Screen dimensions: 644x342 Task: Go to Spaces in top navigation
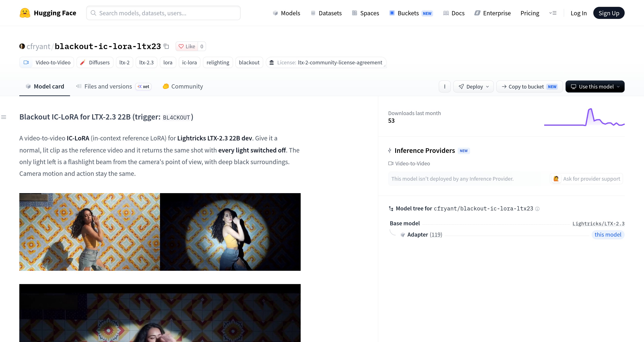[x=365, y=13]
